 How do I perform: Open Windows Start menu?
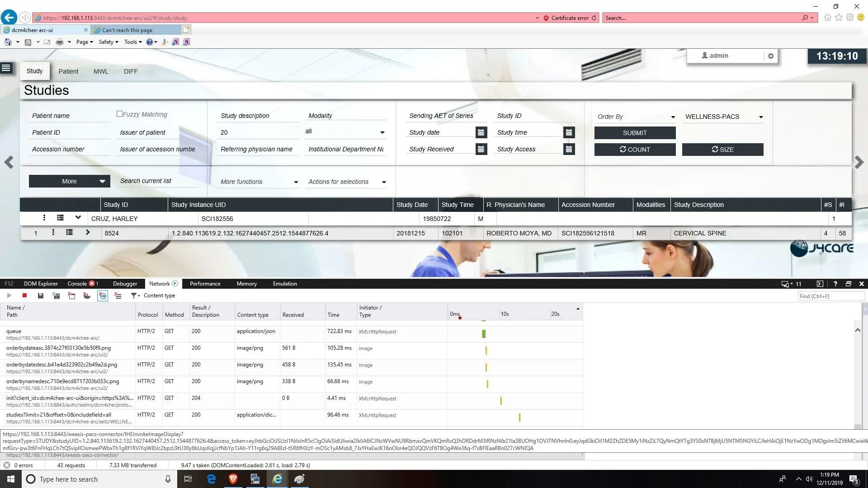(10, 479)
